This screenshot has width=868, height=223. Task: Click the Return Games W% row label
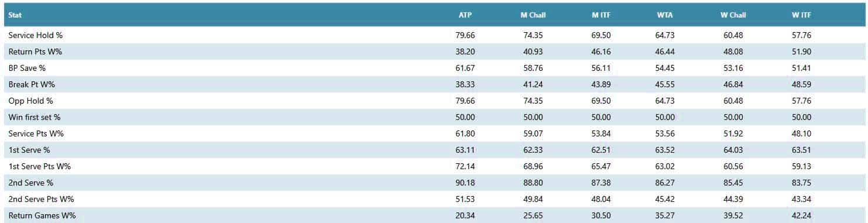click(x=42, y=215)
